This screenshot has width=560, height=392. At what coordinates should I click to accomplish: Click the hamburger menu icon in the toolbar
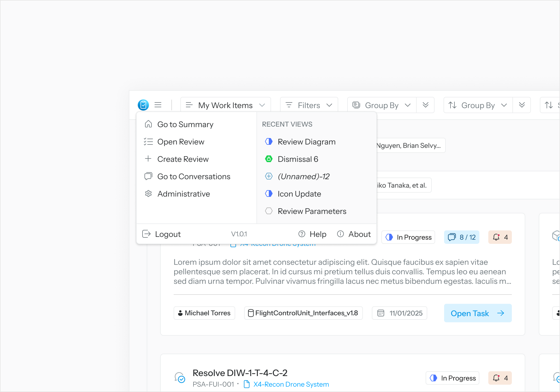point(158,105)
